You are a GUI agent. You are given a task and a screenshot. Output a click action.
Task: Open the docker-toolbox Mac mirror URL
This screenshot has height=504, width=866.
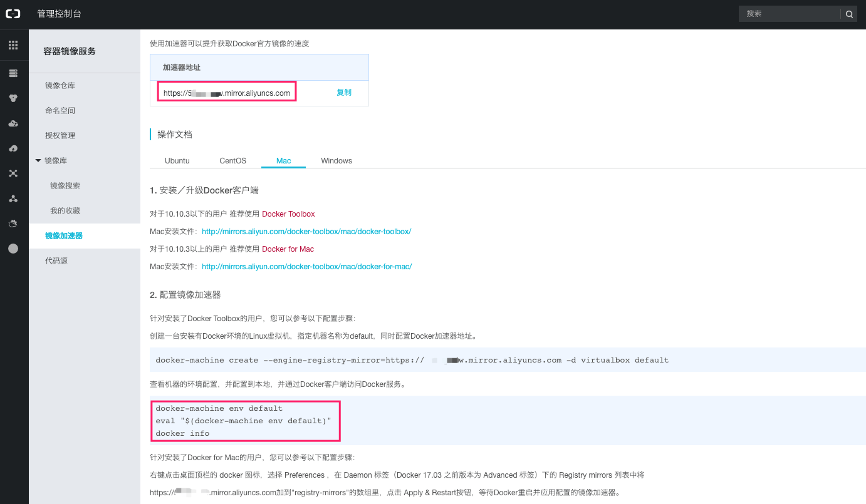(x=306, y=232)
